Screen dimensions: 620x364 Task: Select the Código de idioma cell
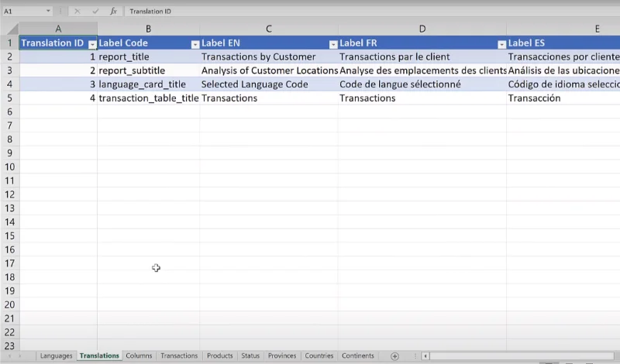click(x=563, y=84)
